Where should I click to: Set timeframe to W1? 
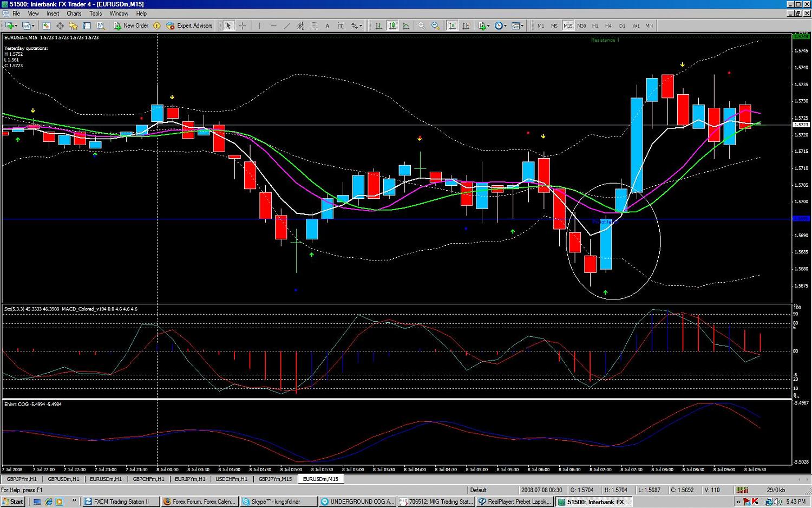[636, 25]
